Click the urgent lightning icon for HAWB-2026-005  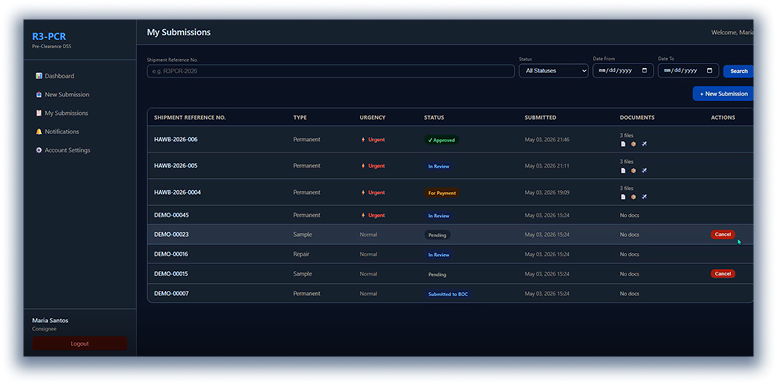[x=363, y=166]
